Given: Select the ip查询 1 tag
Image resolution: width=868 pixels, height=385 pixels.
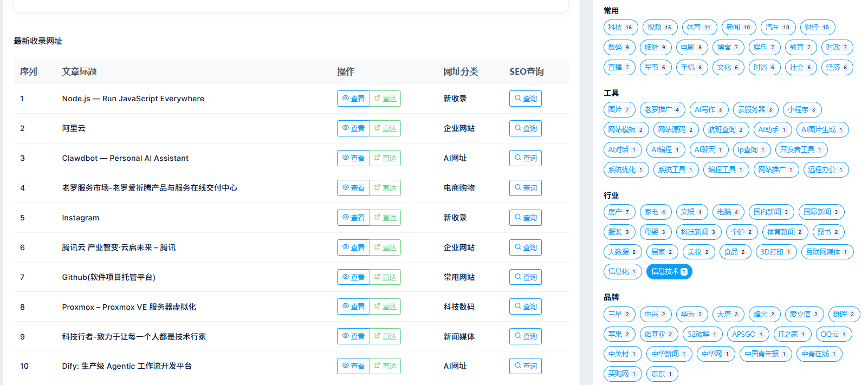Looking at the screenshot, I should click(752, 149).
